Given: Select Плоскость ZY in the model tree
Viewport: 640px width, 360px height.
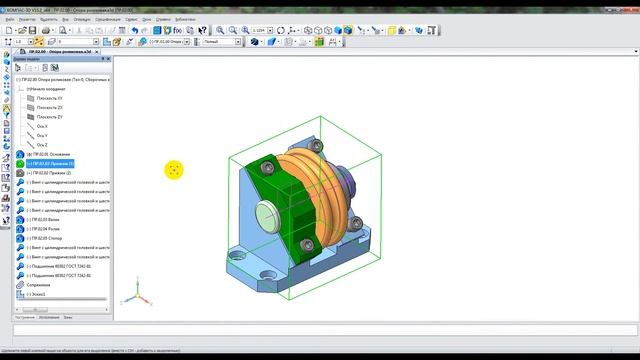Looking at the screenshot, I should [49, 117].
